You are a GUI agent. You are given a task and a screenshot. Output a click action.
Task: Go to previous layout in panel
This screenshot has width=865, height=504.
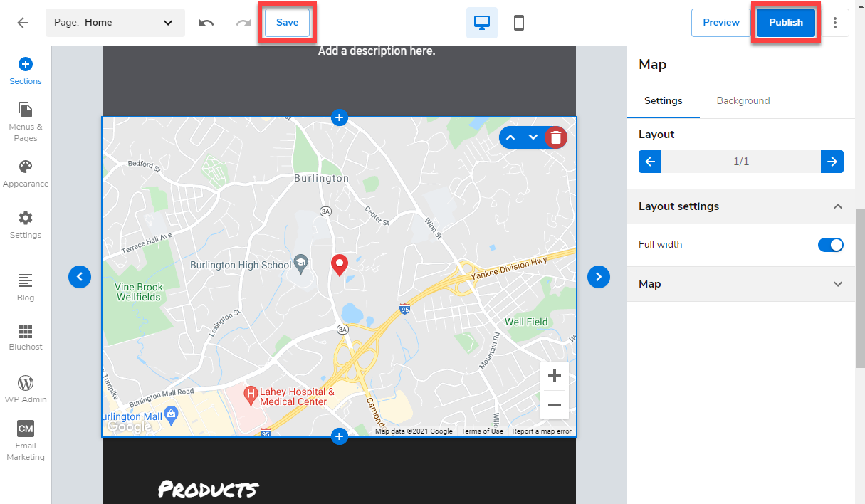(x=650, y=162)
